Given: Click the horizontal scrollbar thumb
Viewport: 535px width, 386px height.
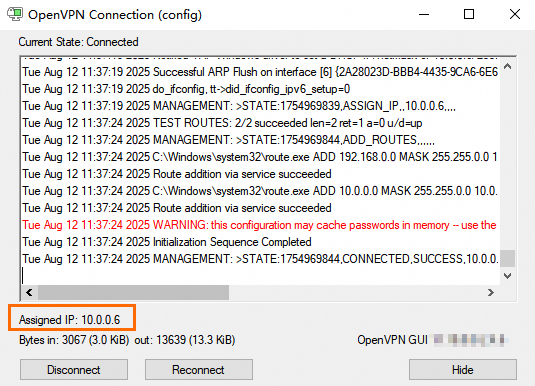Looking at the screenshot, I should click(x=133, y=292).
